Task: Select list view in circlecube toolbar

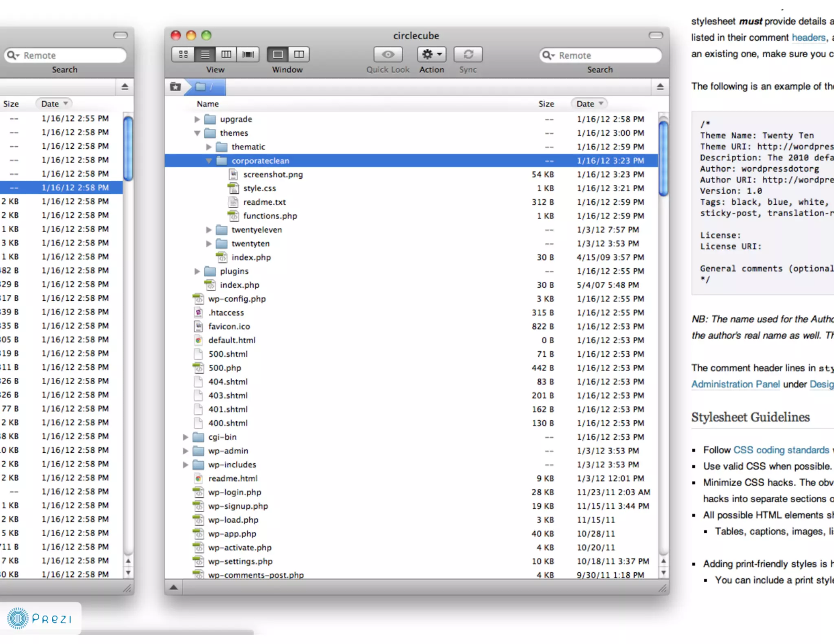Action: click(205, 55)
